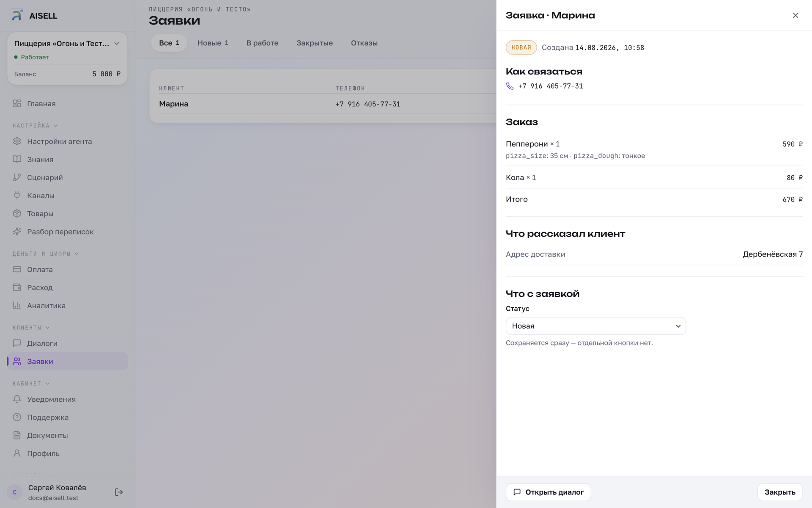Image resolution: width=812 pixels, height=508 pixels.
Task: Expand the Пиццерия «Огонь и Тест…» workspace switcher
Action: click(67, 44)
